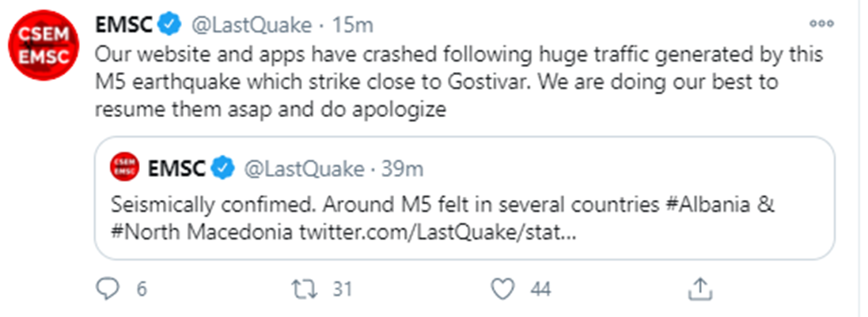The height and width of the screenshot is (317, 868).
Task: Click the small EMSC avatar in quoted tweet
Action: point(124,167)
